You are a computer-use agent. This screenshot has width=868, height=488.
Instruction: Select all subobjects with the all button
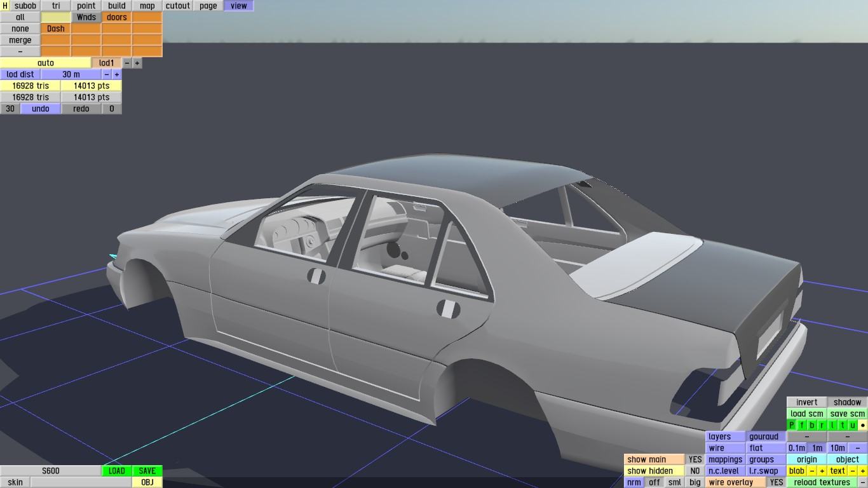tap(20, 17)
